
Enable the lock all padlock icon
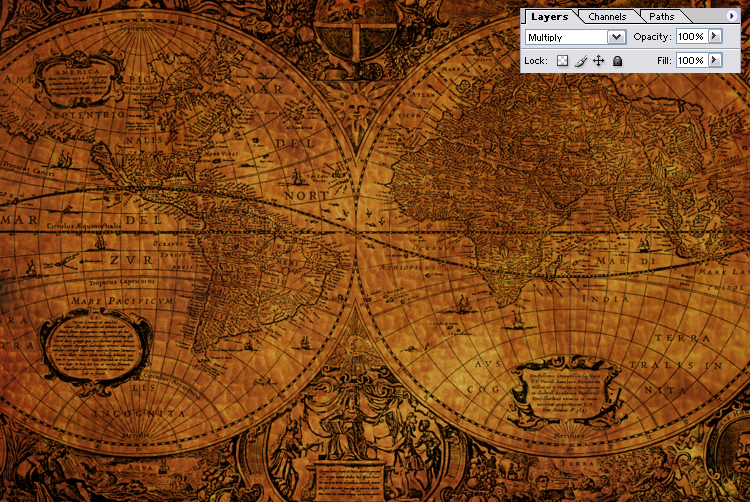point(617,61)
